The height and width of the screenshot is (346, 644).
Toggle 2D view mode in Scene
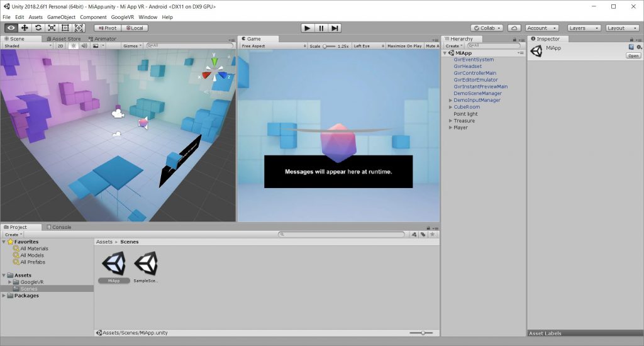(60, 46)
